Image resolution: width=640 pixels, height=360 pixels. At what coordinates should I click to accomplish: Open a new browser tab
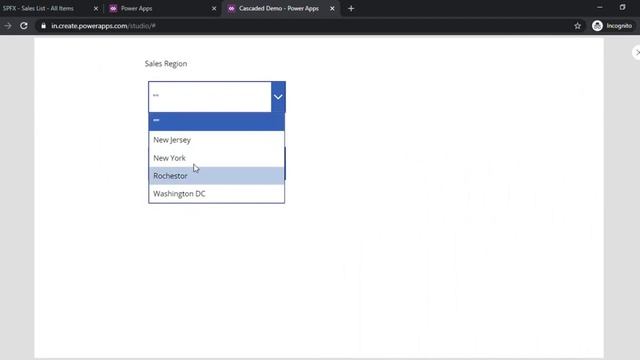pyautogui.click(x=351, y=9)
